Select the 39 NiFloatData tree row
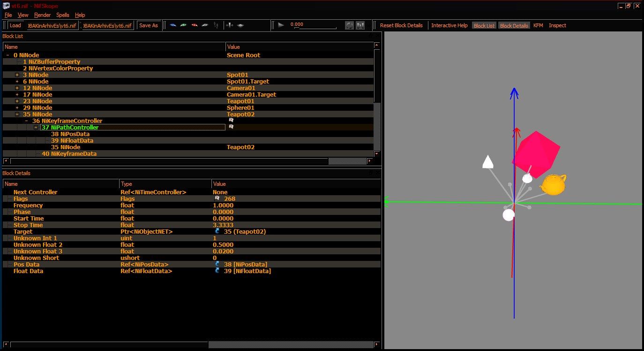644x351 pixels. [187, 140]
